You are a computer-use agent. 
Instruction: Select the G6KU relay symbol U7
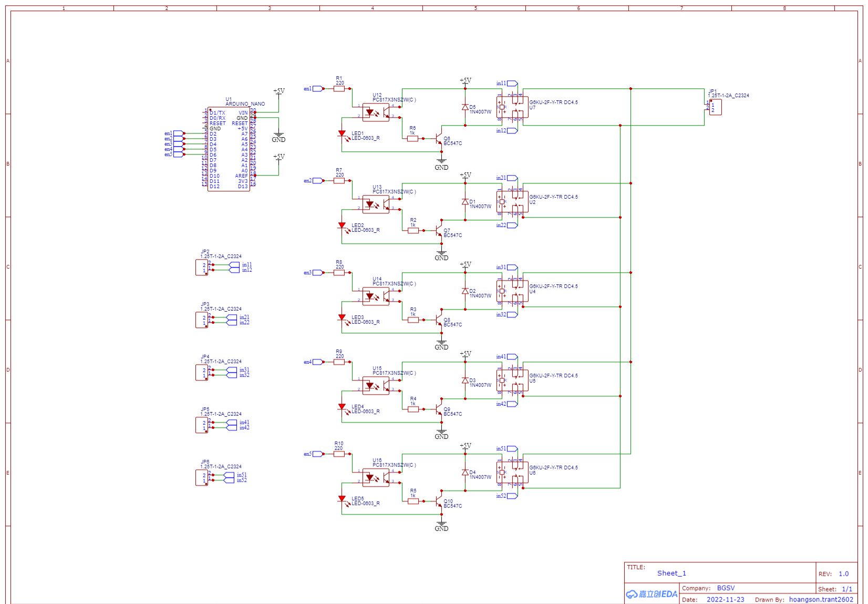pyautogui.click(x=512, y=108)
